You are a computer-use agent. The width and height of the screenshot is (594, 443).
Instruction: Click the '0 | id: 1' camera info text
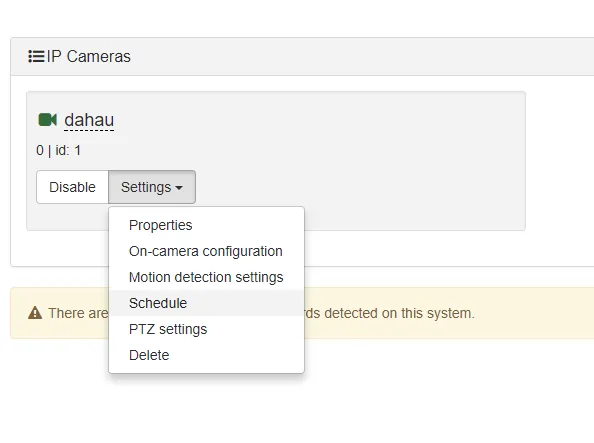(58, 150)
